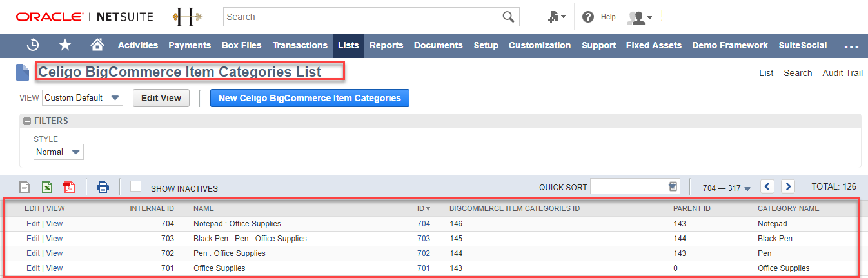Go to previous page arrow
Viewport: 868px width, 278px height.
[x=767, y=186]
